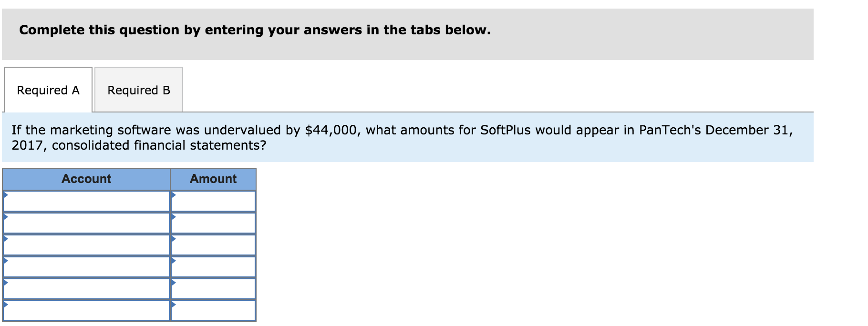Image resolution: width=868 pixels, height=326 pixels.
Task: Select the third Amount input cell
Action: [215, 244]
